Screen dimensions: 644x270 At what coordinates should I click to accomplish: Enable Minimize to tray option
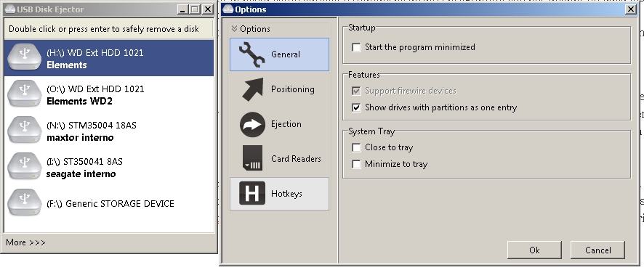coord(356,164)
